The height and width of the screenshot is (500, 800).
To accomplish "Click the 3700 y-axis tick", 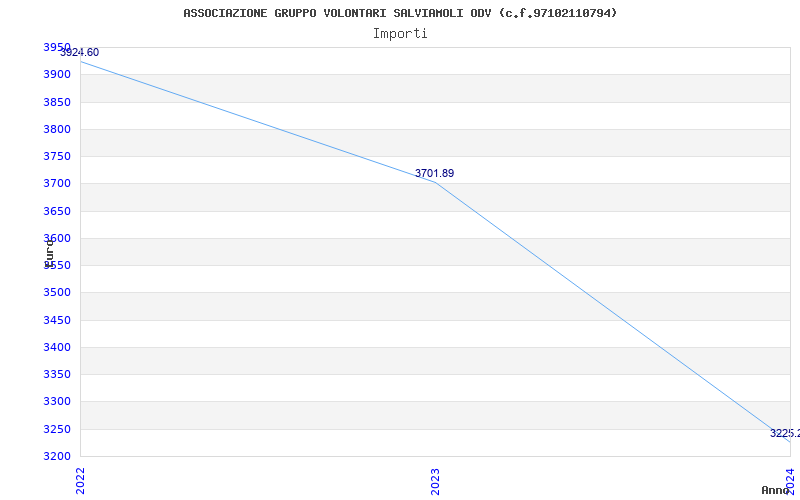I will point(57,183).
